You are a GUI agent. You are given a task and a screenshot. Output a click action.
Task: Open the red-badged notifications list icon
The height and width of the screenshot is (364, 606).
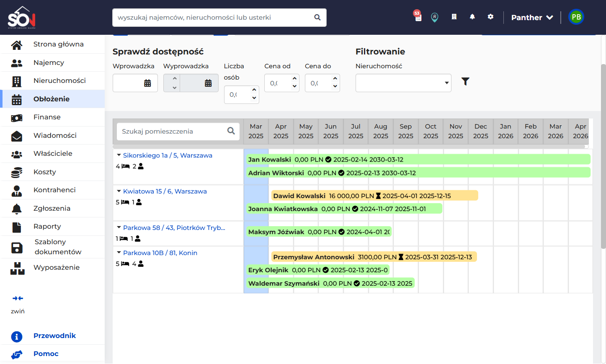[418, 16]
